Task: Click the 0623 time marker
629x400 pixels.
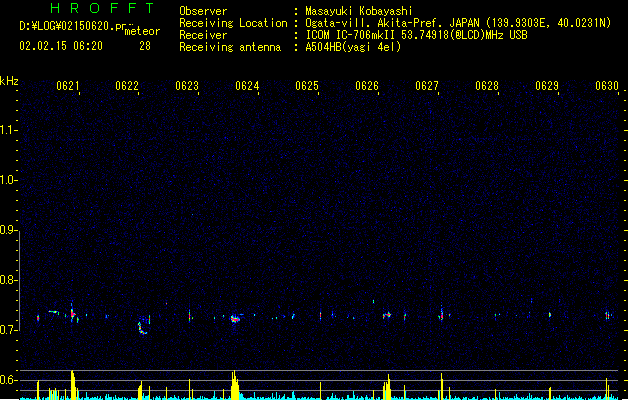Action: (x=187, y=86)
